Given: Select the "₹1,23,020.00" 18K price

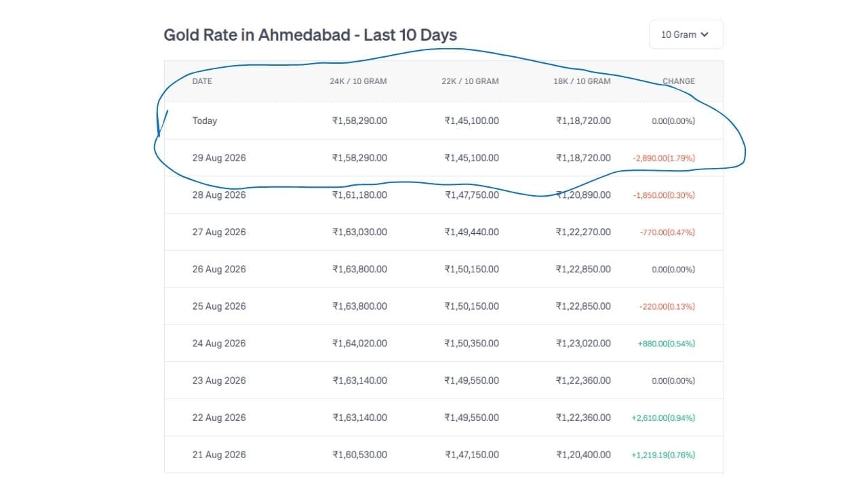Looking at the screenshot, I should tap(583, 344).
